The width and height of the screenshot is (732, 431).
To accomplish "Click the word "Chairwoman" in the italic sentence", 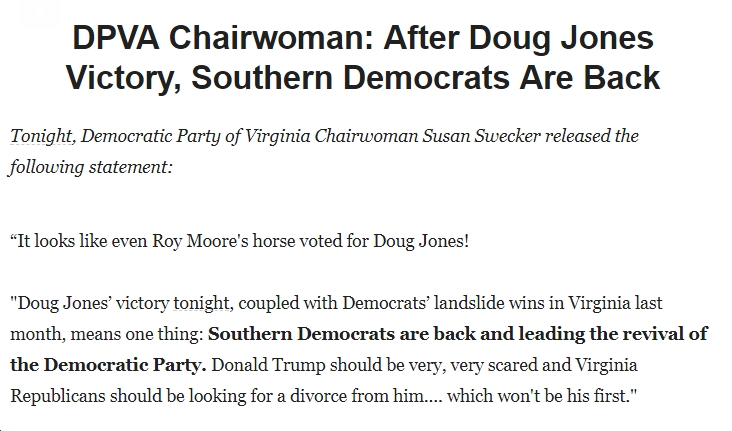I will click(366, 136).
